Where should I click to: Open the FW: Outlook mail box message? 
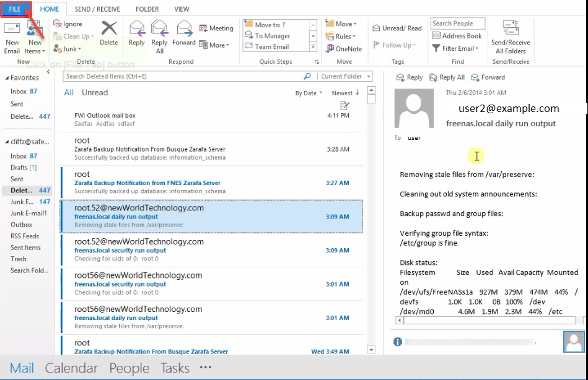point(212,117)
